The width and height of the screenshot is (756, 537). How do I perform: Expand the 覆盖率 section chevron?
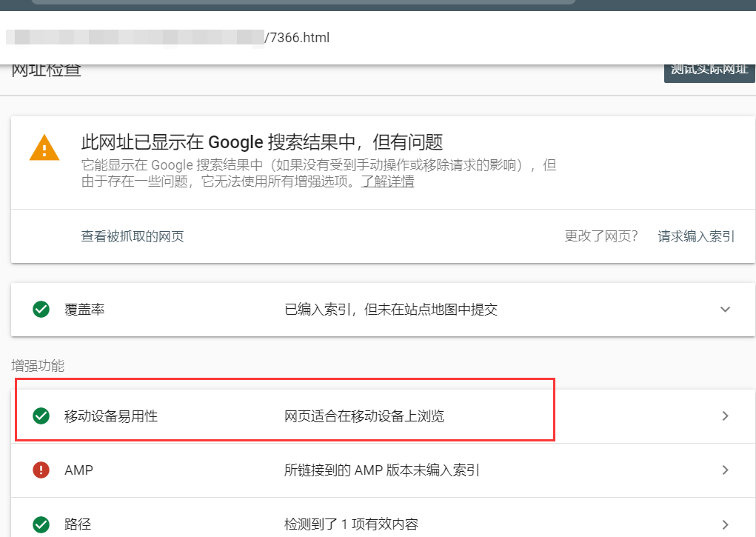[725, 310]
